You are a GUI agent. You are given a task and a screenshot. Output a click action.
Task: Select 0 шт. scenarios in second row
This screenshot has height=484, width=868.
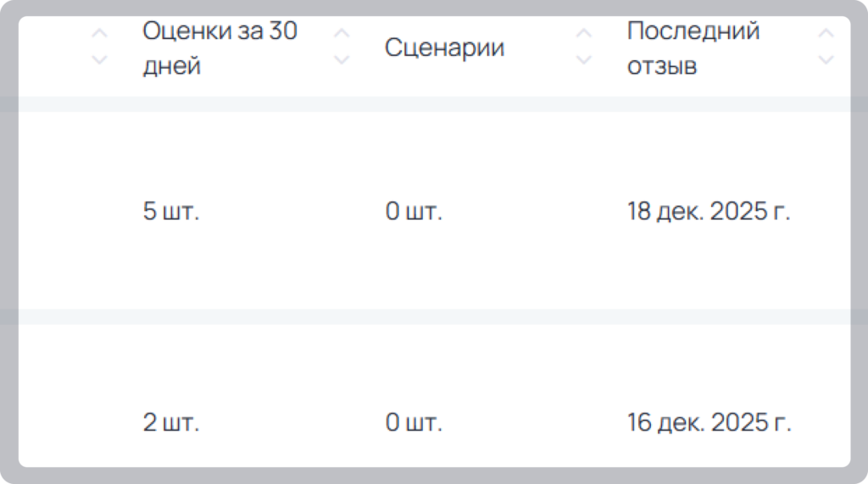(x=414, y=422)
